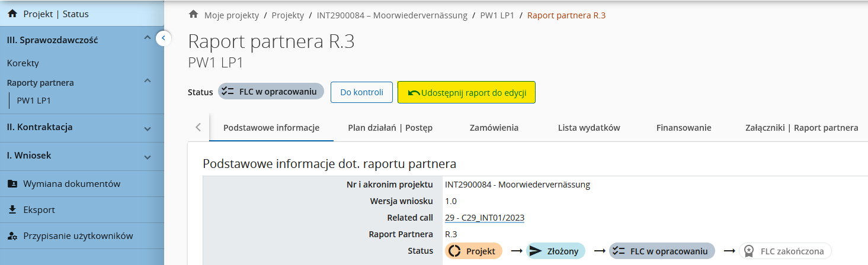Click the Wymiana dokumentów folder icon
Viewport: 868px width, 265px height.
pos(12,183)
